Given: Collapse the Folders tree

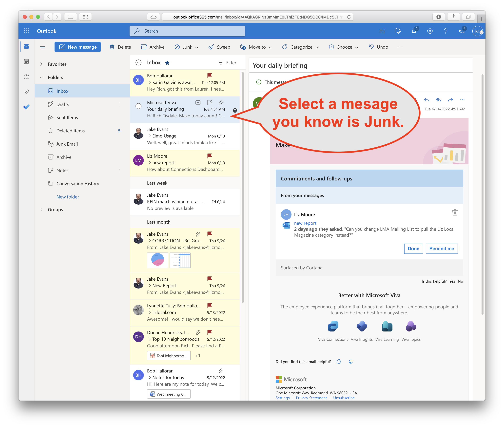Looking at the screenshot, I should (41, 78).
